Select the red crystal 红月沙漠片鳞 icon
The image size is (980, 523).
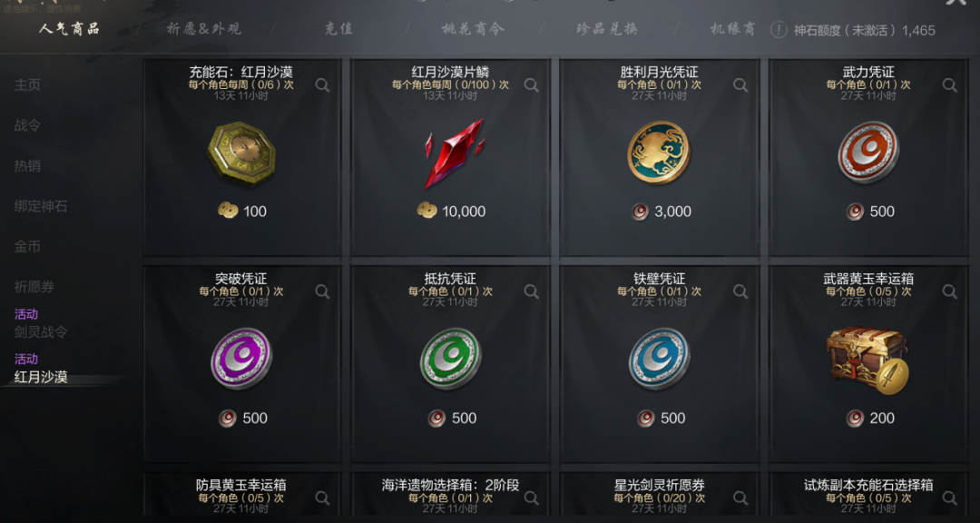tap(451, 153)
